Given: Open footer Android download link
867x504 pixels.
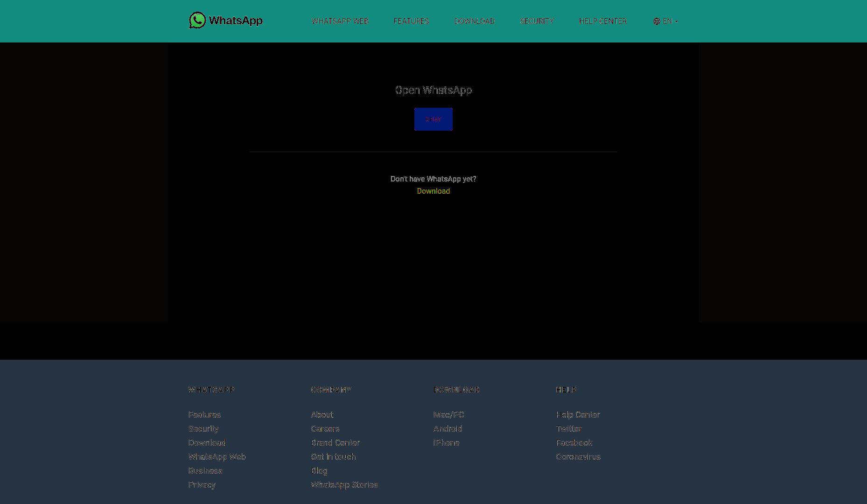Looking at the screenshot, I should 447,428.
